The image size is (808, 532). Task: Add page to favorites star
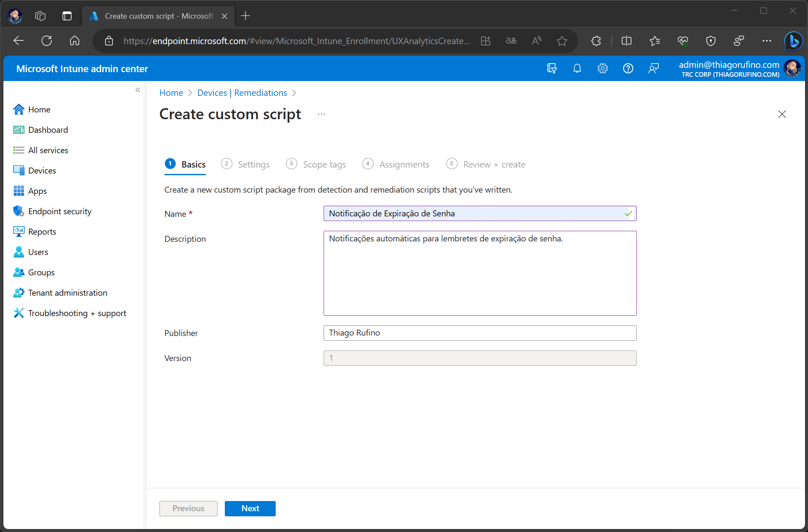click(x=562, y=41)
